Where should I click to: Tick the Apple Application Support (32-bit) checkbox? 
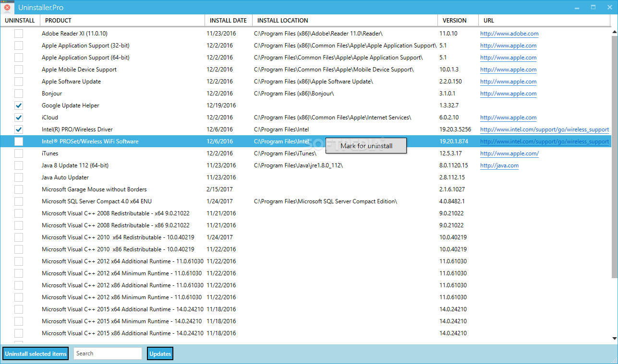point(19,46)
